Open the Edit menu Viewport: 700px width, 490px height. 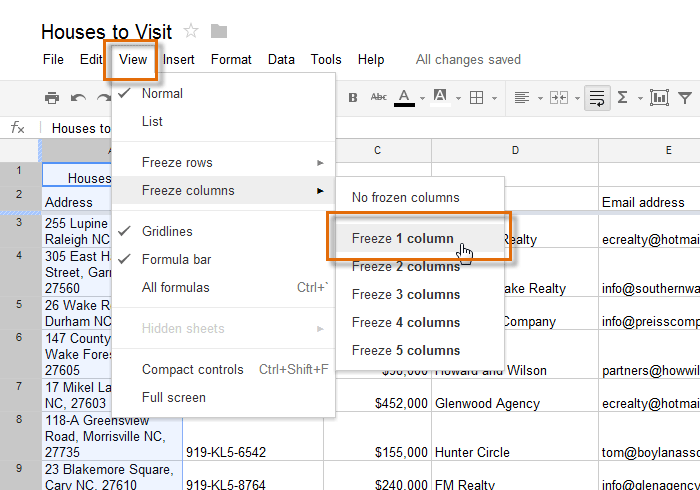91,59
